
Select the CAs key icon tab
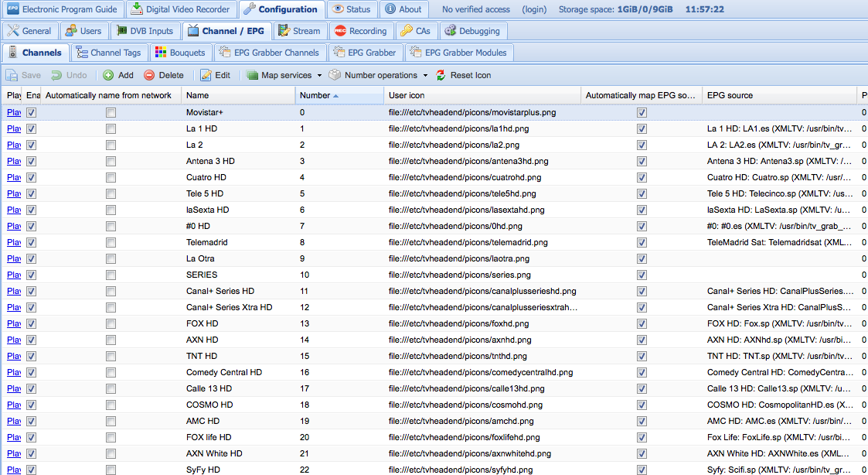coord(407,31)
